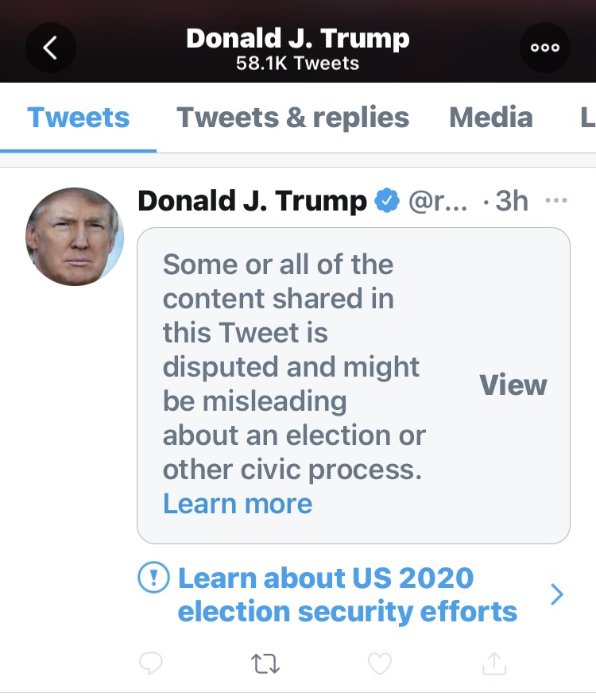Click the exclamation info circle icon

153,578
